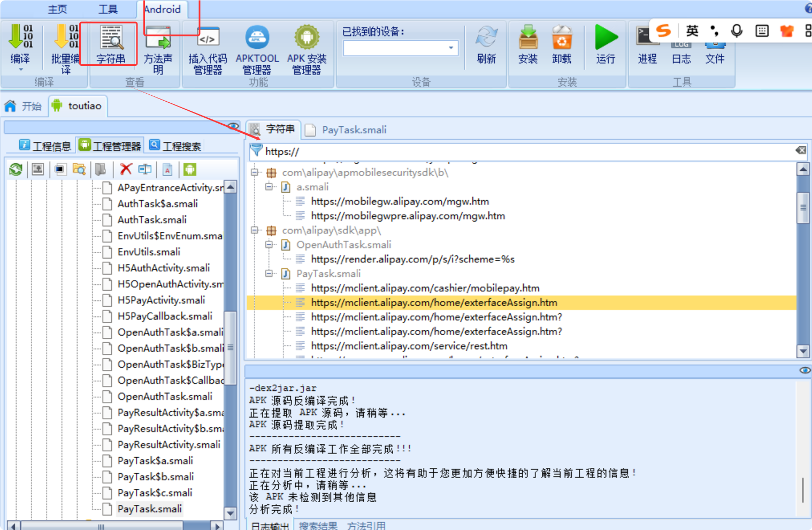
Task: Click the document A icon in project toolbar
Action: (167, 170)
